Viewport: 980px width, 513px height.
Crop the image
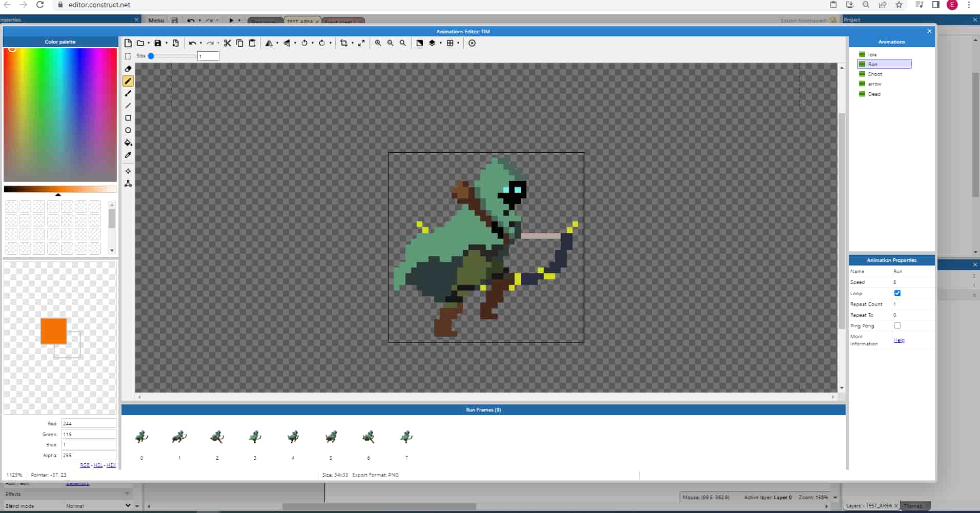coord(343,43)
